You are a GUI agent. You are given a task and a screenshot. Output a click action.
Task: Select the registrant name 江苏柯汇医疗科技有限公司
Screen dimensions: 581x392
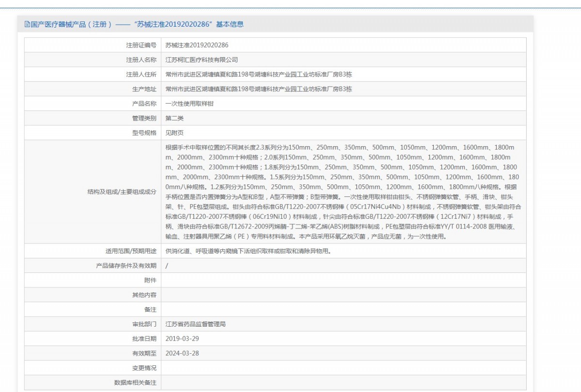click(x=202, y=60)
